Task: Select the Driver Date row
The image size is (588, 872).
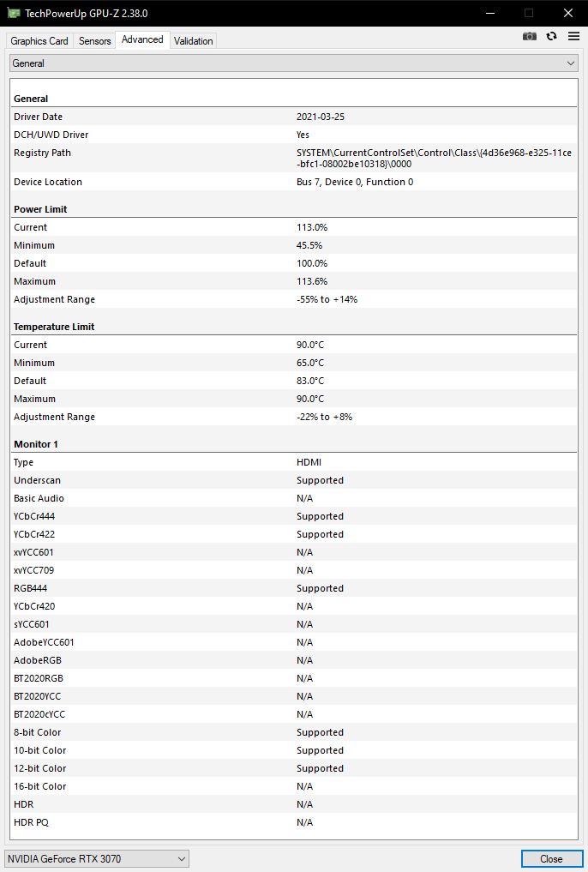Action: point(293,117)
